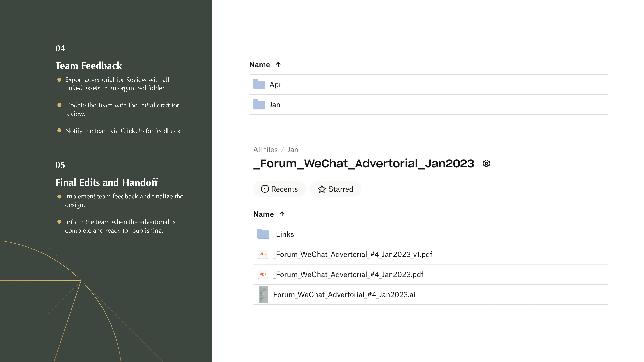This screenshot has height=362, width=644.
Task: Click the Notify the team via ClickUp bullet
Action: click(x=123, y=131)
